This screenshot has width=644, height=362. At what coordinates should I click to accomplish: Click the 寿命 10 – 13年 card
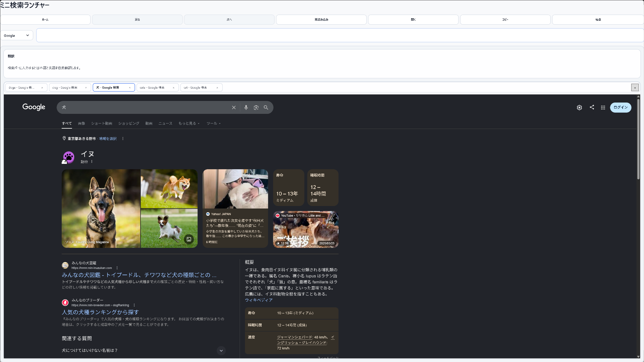[288, 188]
